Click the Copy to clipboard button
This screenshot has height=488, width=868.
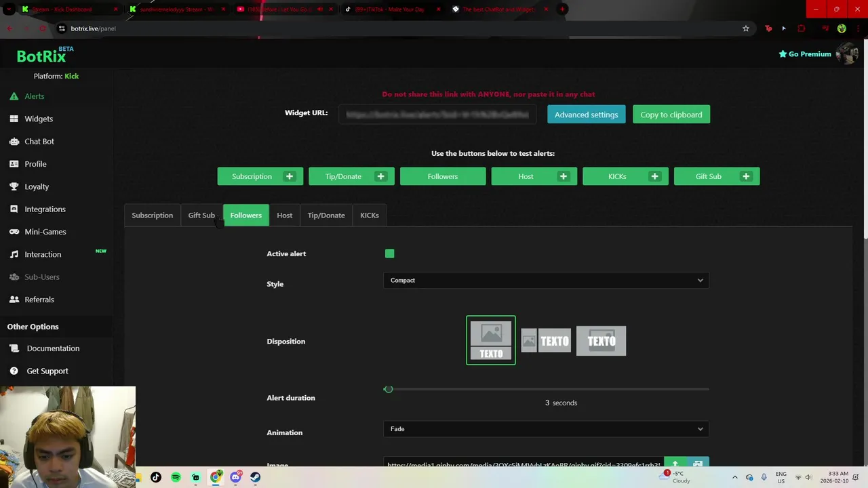click(x=671, y=115)
